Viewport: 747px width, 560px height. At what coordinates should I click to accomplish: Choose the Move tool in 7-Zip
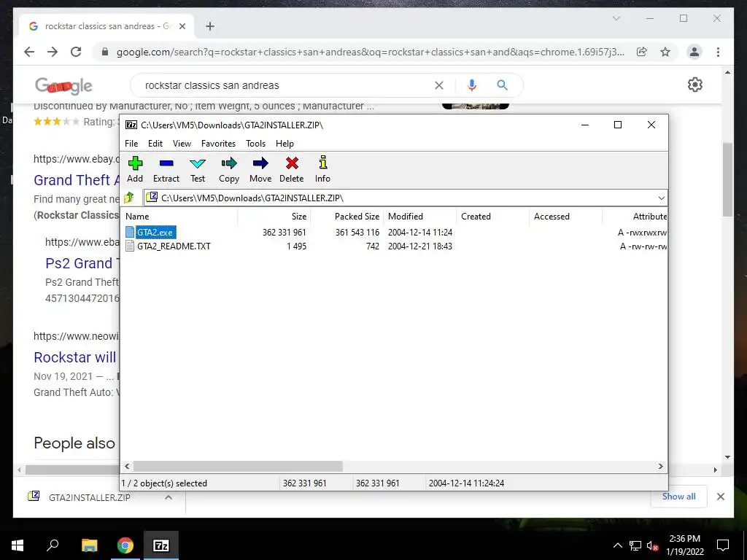pyautogui.click(x=260, y=169)
